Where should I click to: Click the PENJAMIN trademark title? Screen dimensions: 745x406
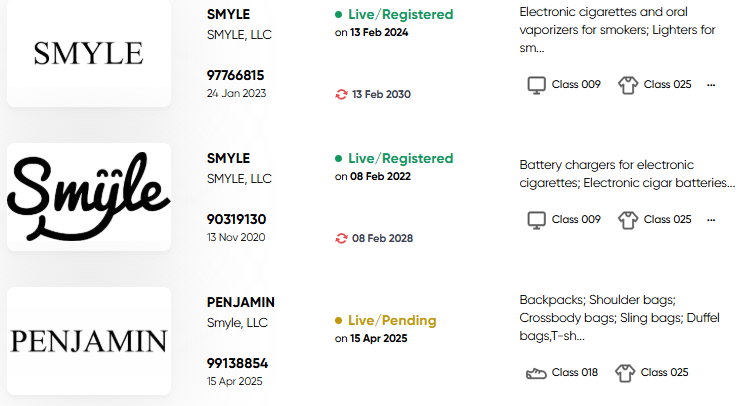click(x=240, y=302)
